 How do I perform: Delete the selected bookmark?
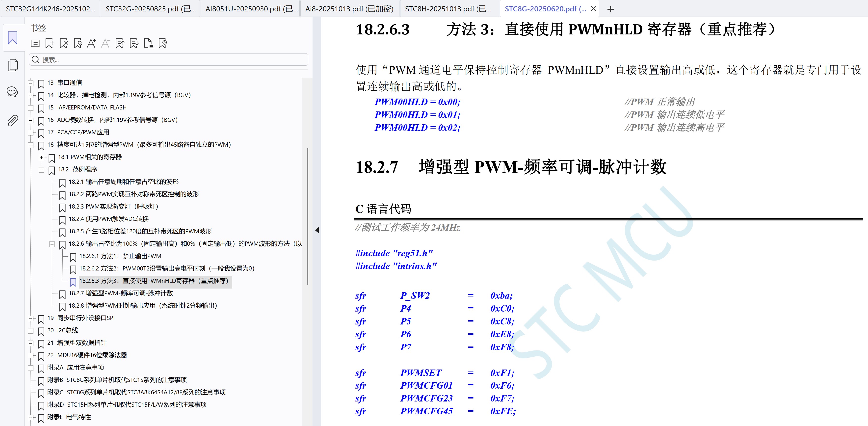click(63, 44)
